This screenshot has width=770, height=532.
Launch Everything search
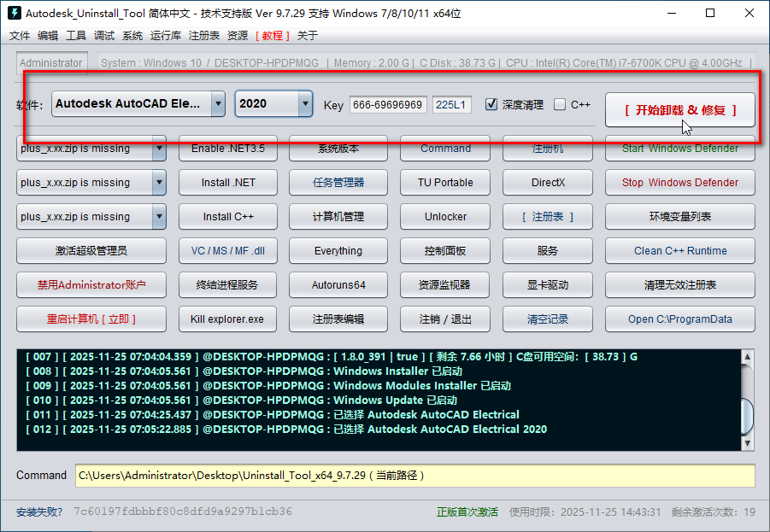(338, 251)
